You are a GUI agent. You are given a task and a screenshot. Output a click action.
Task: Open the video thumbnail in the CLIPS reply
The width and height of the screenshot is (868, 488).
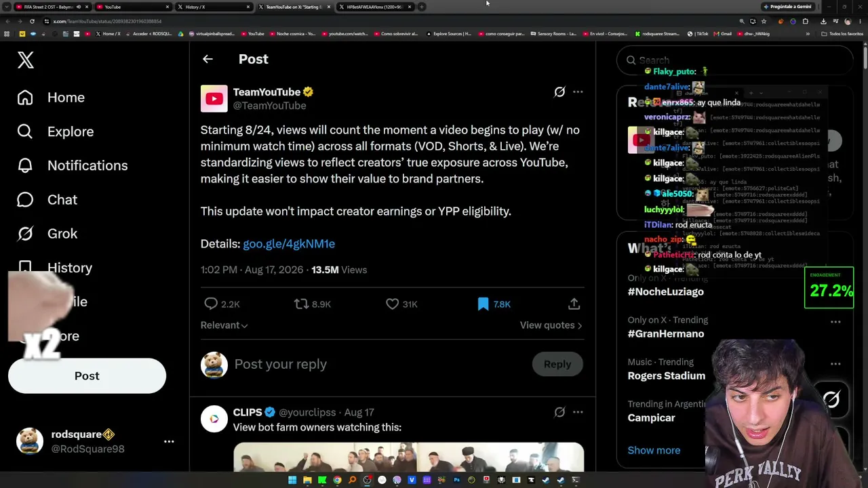pos(408,457)
